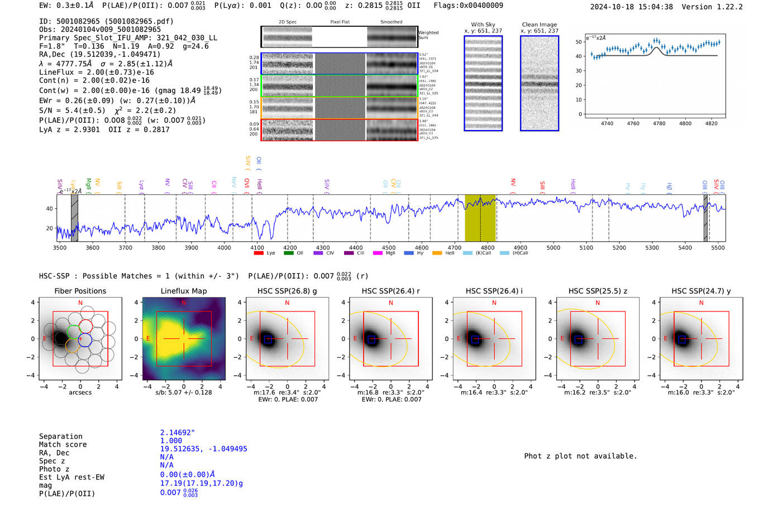The image size is (782, 532).
Task: Select the RA,Dec (19.512039,-1.049471) text
Action: pos(100,54)
